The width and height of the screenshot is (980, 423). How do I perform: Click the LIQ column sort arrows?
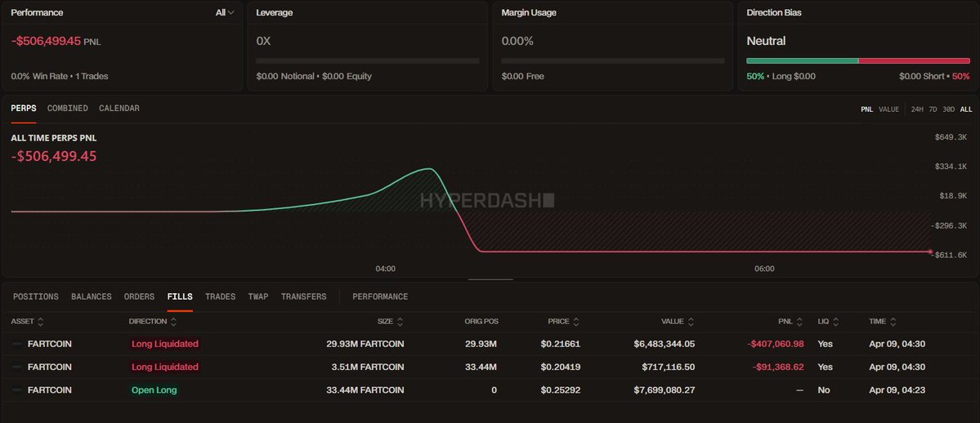click(835, 322)
